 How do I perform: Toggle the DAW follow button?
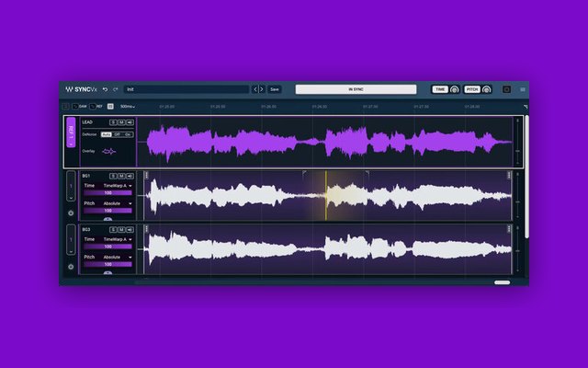click(x=80, y=107)
